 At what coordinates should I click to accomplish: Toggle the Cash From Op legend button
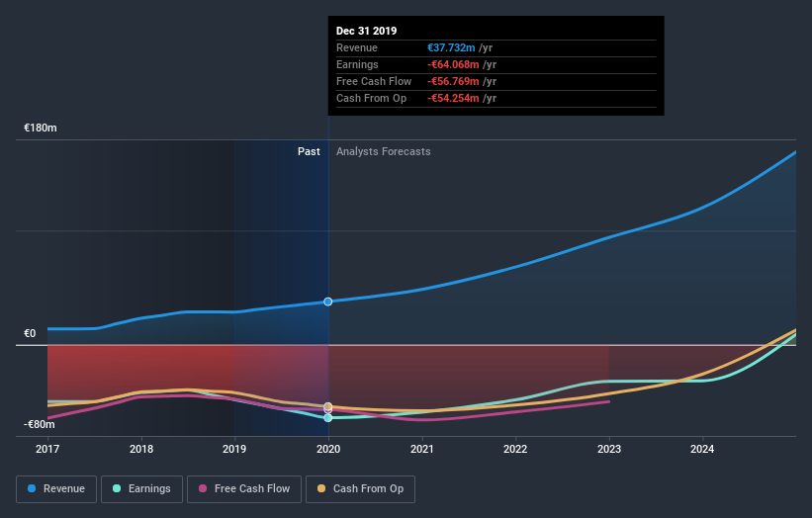(360, 489)
